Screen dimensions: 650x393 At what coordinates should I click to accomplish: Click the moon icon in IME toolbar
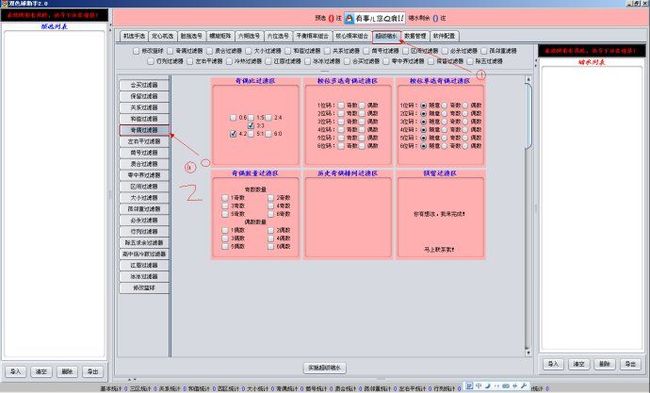[x=488, y=386]
